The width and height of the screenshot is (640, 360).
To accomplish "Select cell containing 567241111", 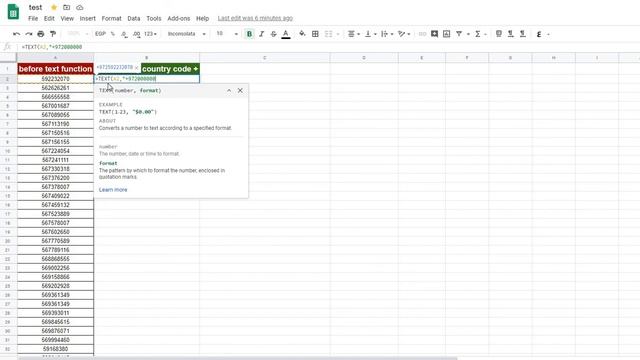I will point(56,160).
